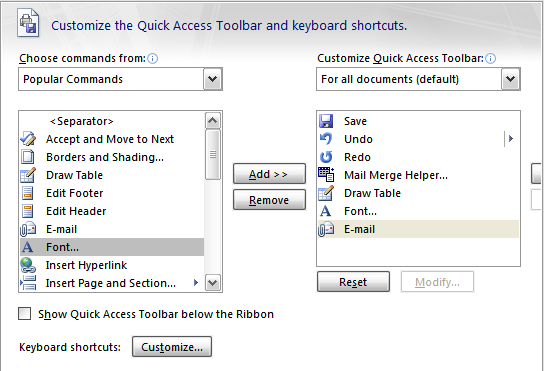Select 'Insert Hyperlink' text
The image size is (544, 371).
(x=86, y=265)
